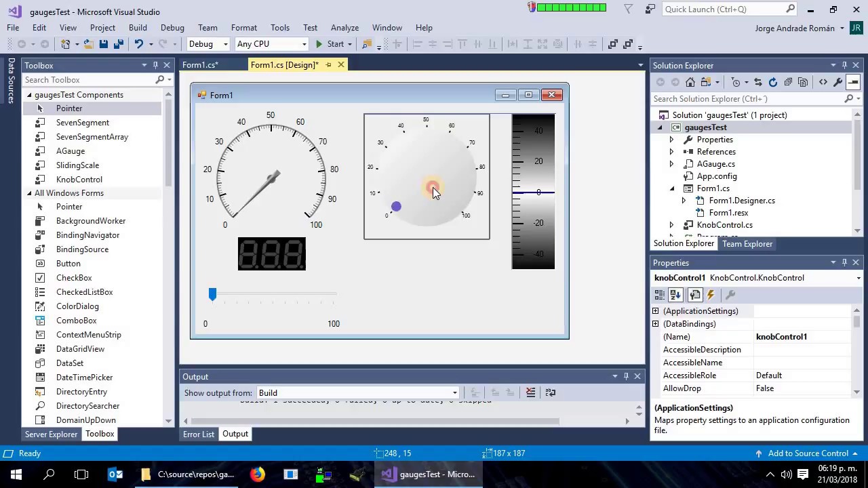Image resolution: width=868 pixels, height=488 pixels.
Task: Expand the (ApplicationSettings) property group
Action: pos(656,311)
